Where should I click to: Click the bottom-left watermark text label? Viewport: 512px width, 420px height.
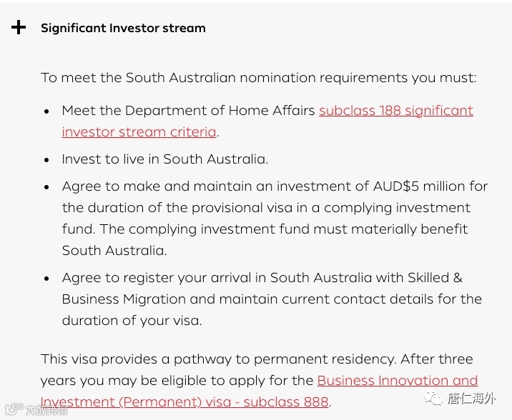[47, 410]
